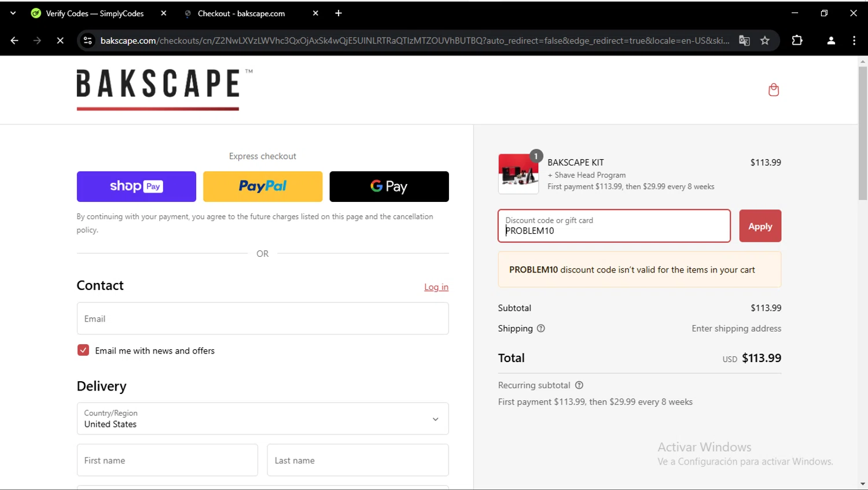Open Chrome three-dot menu
The height and width of the screenshot is (490, 868).
coord(854,40)
